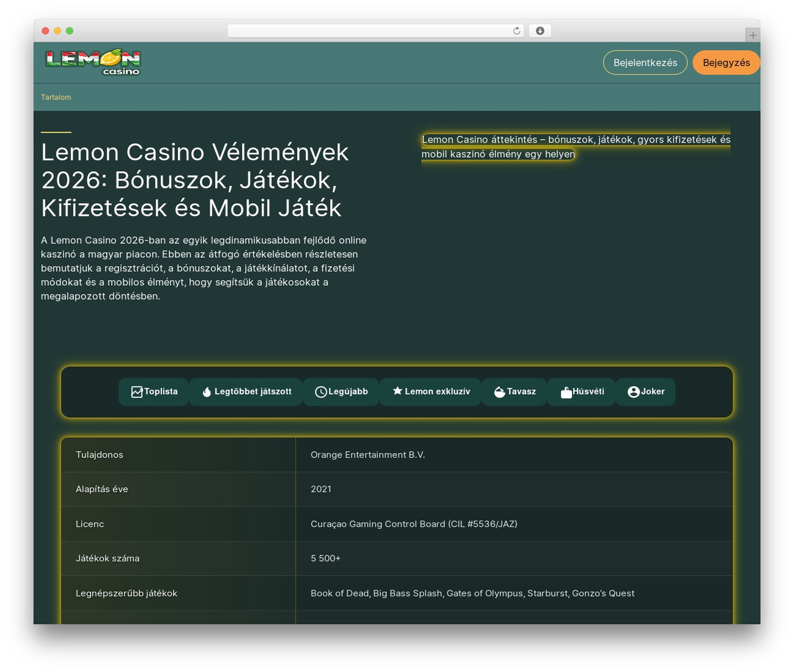Screen dimensions: 794x672
Task: Click the browser address bar
Action: [375, 31]
